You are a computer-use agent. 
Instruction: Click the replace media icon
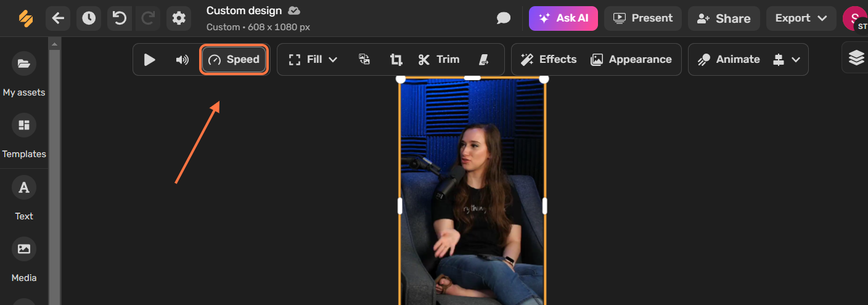click(x=364, y=60)
